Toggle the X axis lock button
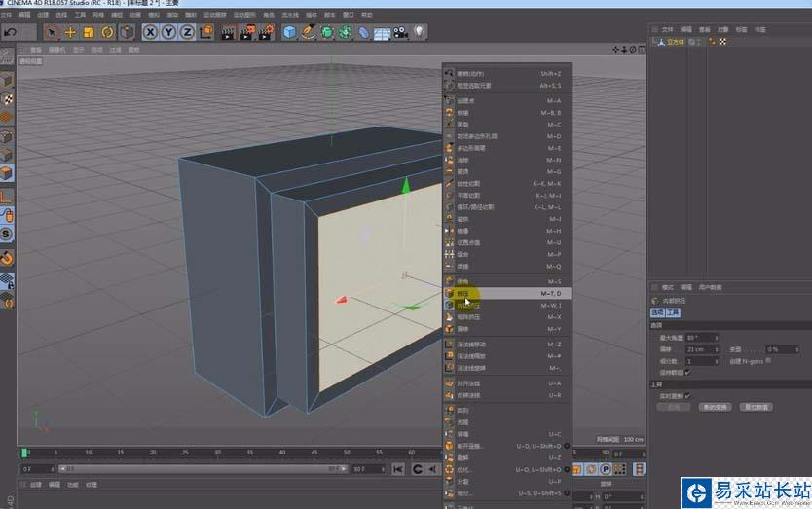This screenshot has height=509, width=812. point(151,32)
